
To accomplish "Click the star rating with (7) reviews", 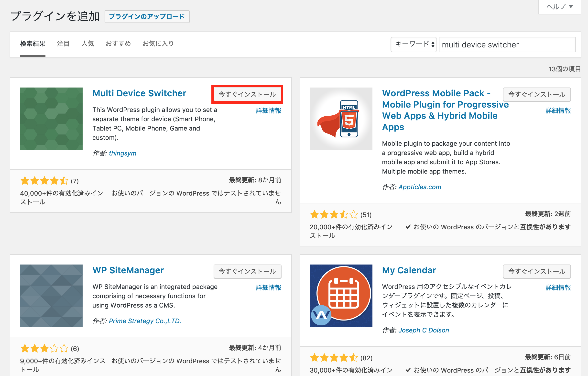I will (x=44, y=181).
